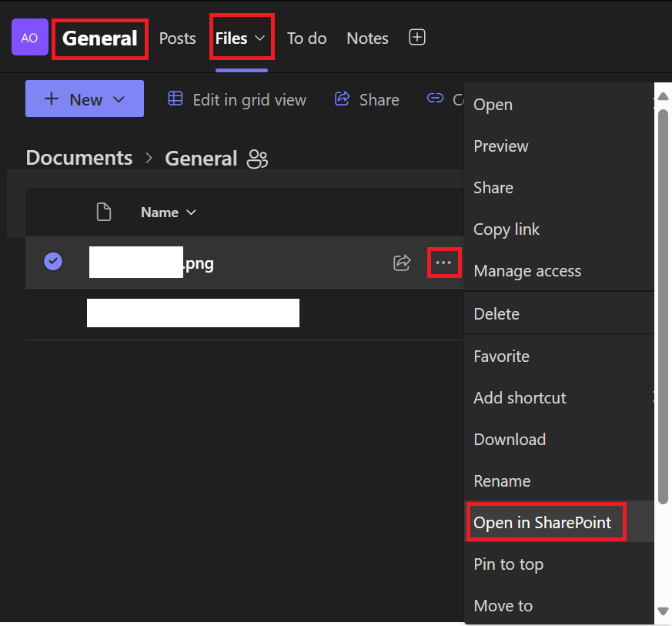Pin the file to top
672x626 pixels.
(x=508, y=564)
